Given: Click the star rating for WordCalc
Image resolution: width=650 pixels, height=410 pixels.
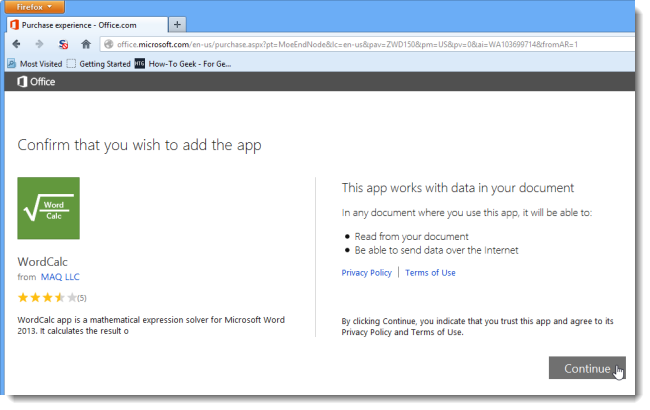Looking at the screenshot, I should click(x=47, y=298).
